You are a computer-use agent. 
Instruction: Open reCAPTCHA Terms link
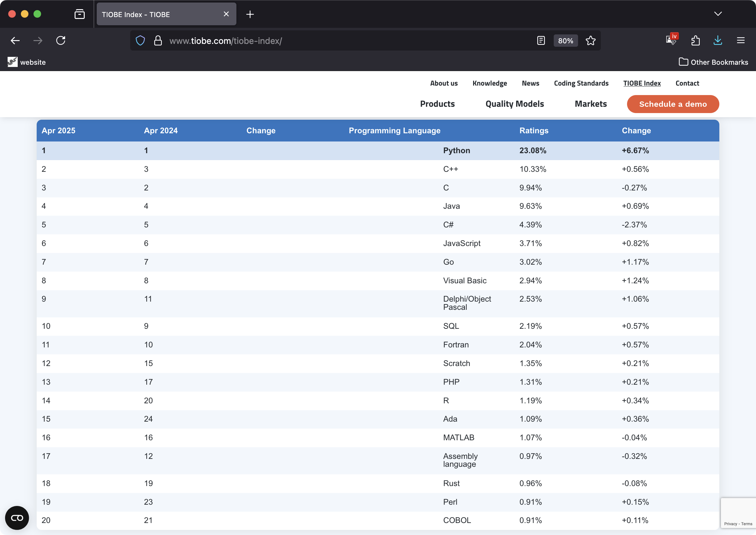(747, 524)
